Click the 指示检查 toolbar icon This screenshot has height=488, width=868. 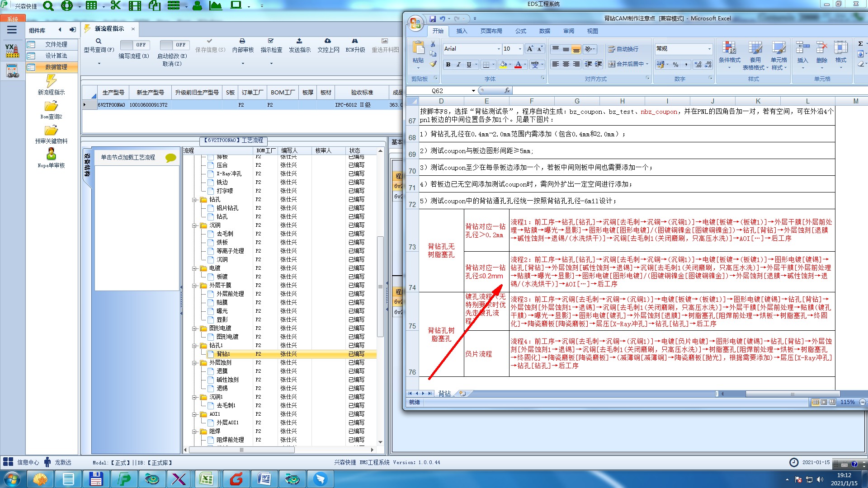(271, 41)
